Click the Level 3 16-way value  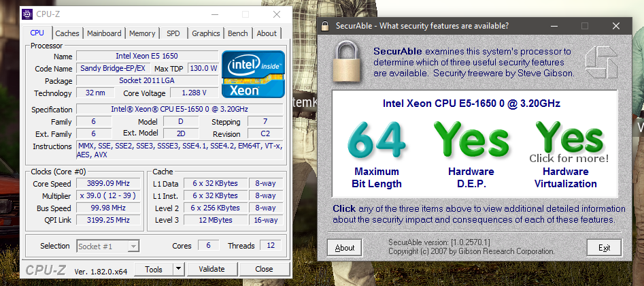pyautogui.click(x=266, y=220)
